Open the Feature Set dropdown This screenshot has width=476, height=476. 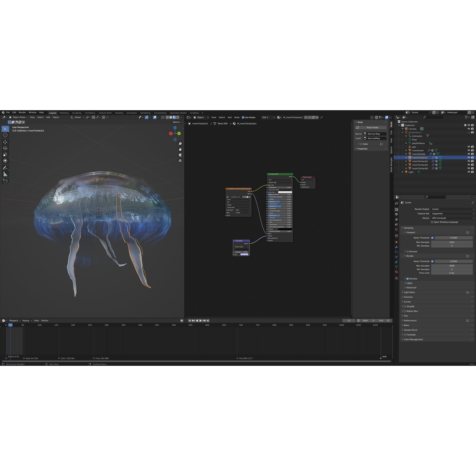coord(452,214)
